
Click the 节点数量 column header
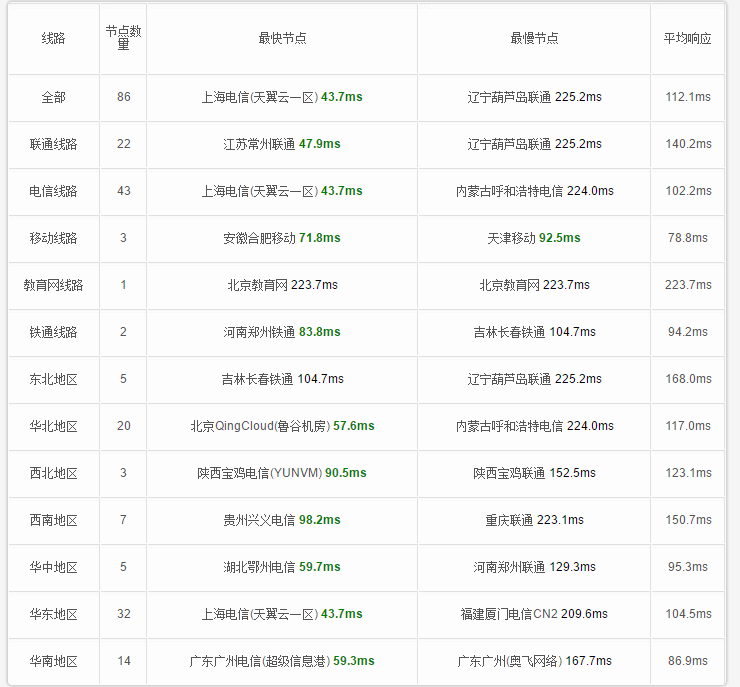(x=123, y=38)
